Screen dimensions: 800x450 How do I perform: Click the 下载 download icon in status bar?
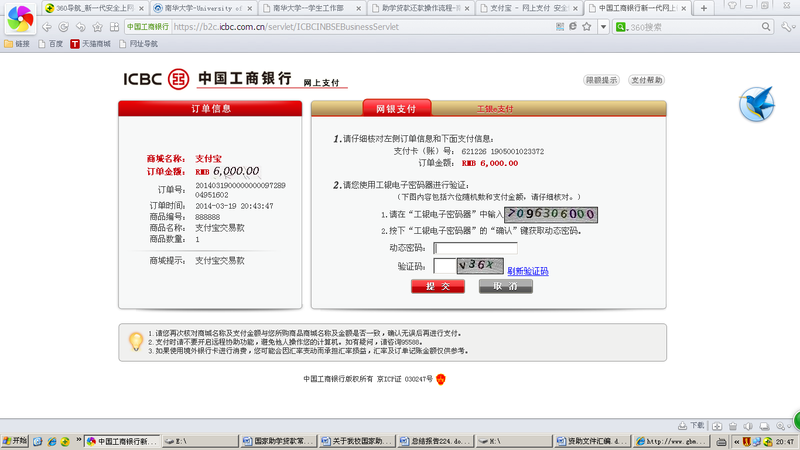[691, 426]
